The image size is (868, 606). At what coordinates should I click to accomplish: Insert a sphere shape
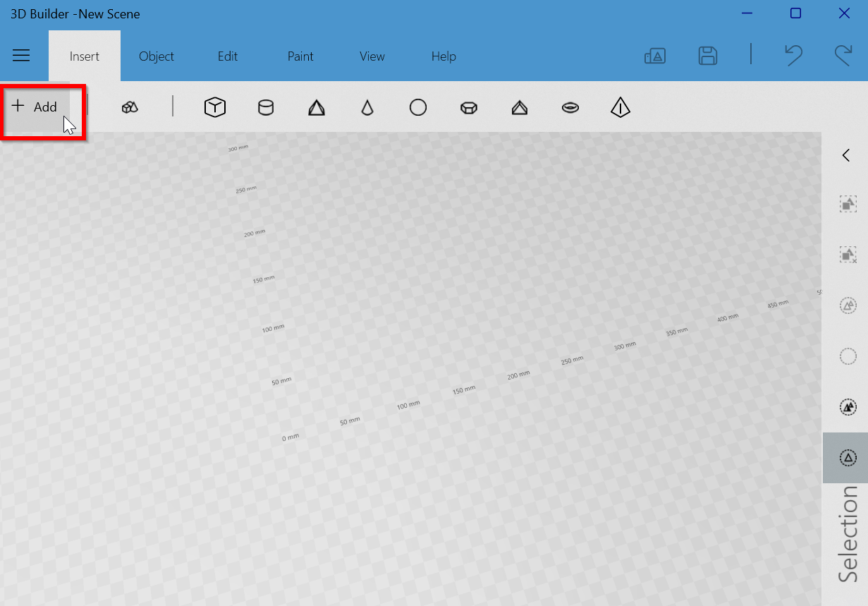[x=418, y=107]
